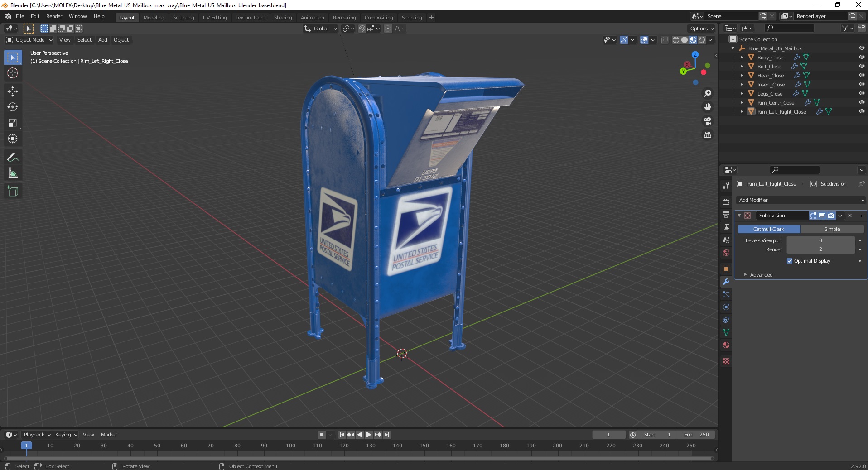The height and width of the screenshot is (470, 868).
Task: Open Keying dropdown in timeline
Action: coord(66,435)
